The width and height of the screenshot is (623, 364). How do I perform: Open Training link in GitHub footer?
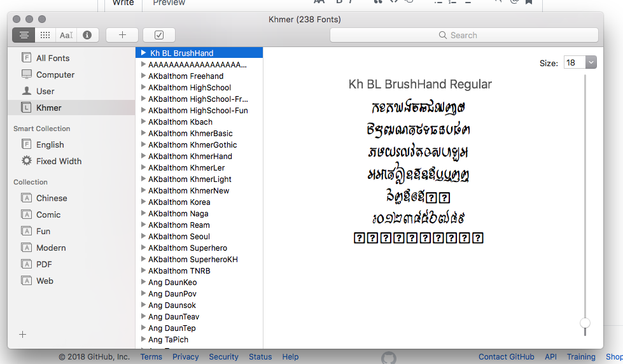click(x=581, y=357)
